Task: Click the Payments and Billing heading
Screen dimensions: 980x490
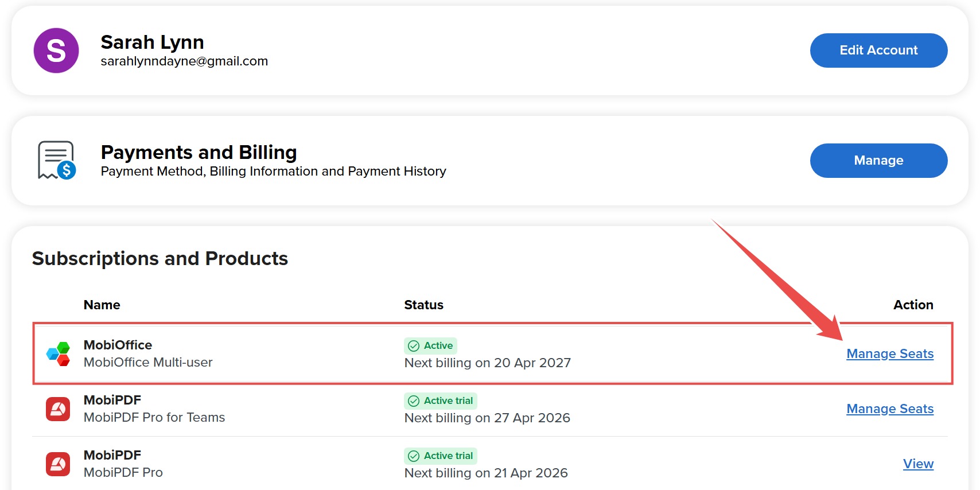Action: [199, 152]
